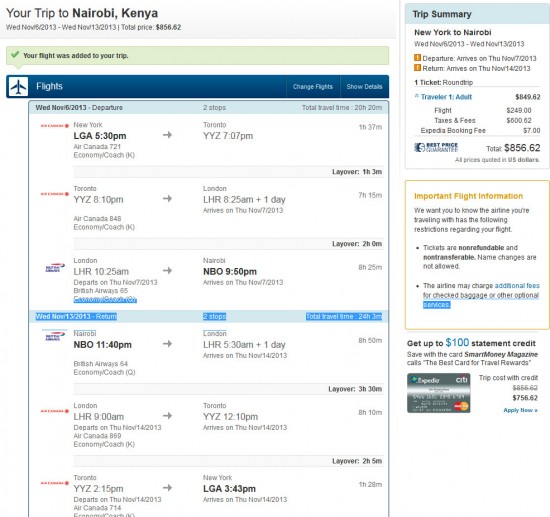Click 'Air Canada 721' flight number
The image size is (550, 517).
(x=97, y=147)
